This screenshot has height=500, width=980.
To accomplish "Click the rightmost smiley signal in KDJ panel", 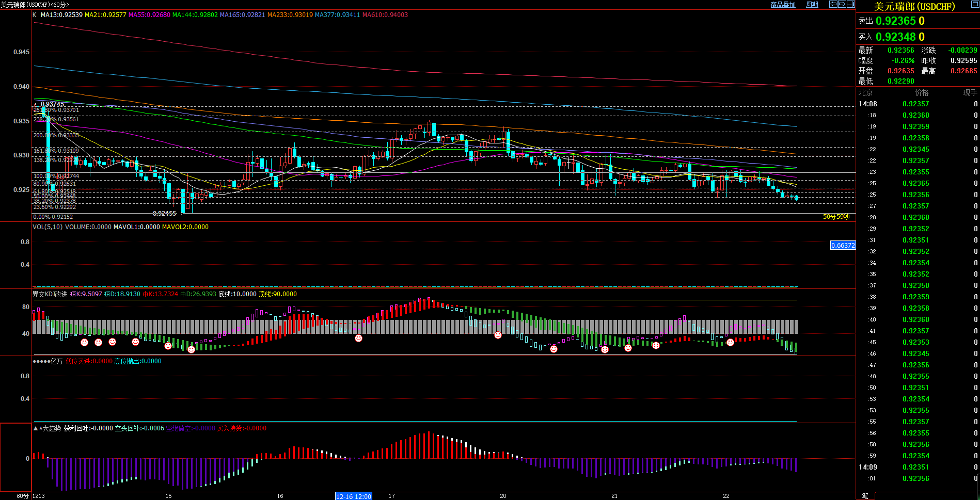I will click(730, 342).
